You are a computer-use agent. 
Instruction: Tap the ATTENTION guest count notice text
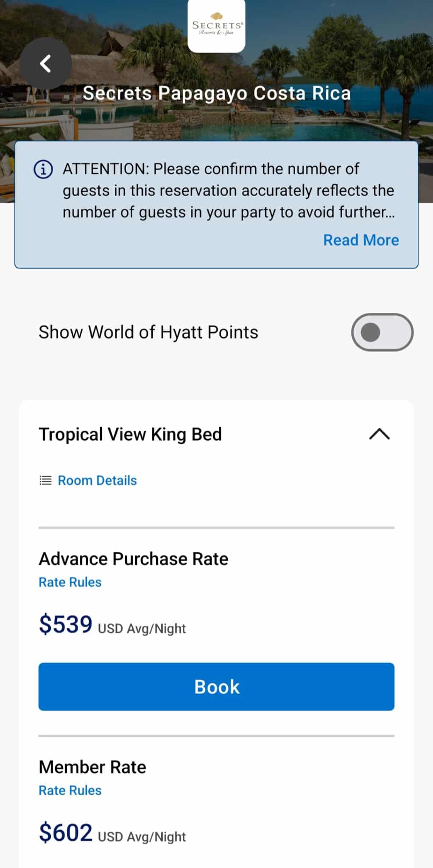(x=228, y=191)
